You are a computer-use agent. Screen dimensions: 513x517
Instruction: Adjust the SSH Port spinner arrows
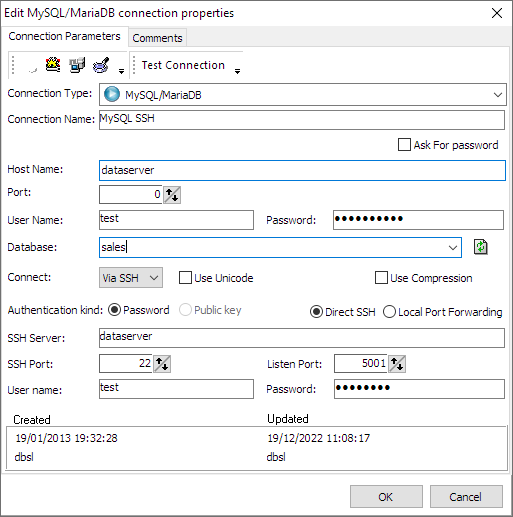[162, 364]
